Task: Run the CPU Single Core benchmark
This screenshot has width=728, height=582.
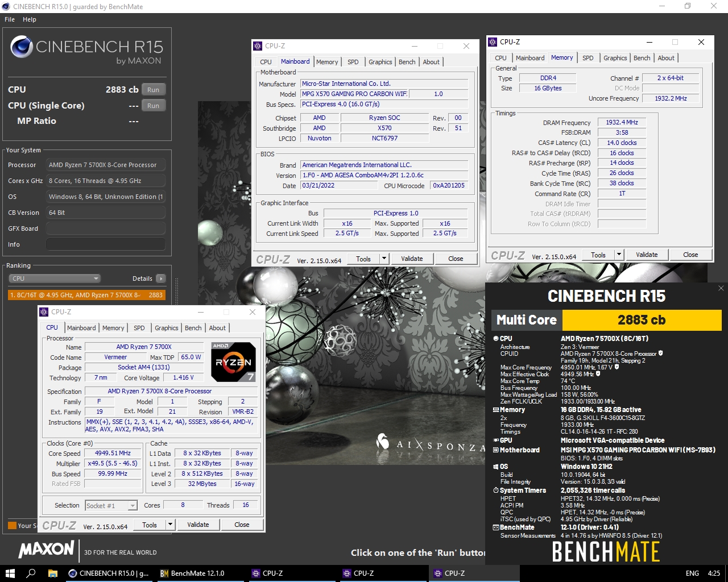Action: (x=154, y=106)
